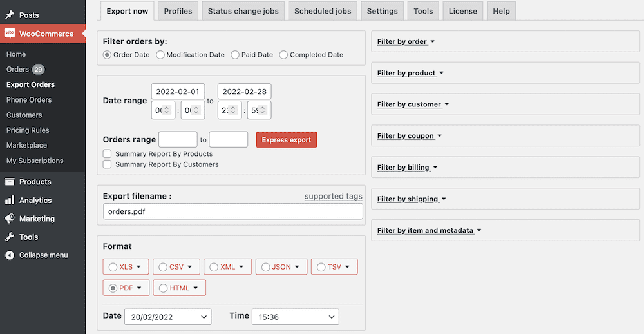Image resolution: width=644 pixels, height=334 pixels.
Task: Open the supported tags link
Action: pos(333,197)
